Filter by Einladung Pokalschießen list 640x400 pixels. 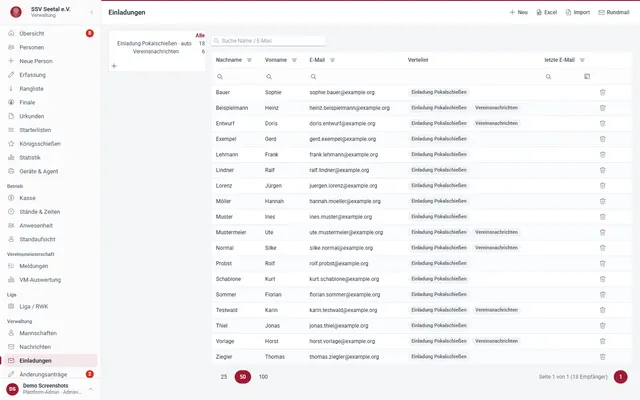tap(154, 43)
